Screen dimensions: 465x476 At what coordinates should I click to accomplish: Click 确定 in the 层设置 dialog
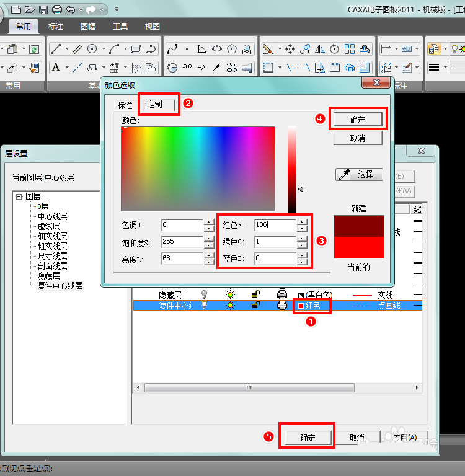[308, 438]
